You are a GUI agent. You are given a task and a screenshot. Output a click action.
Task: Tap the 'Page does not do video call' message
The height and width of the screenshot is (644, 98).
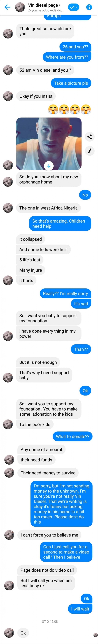pos(47,570)
